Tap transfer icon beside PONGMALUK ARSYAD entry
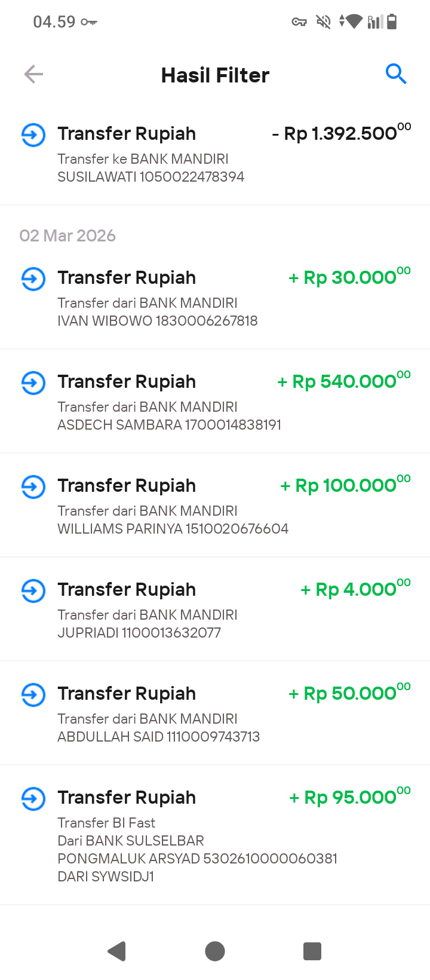 coord(33,798)
